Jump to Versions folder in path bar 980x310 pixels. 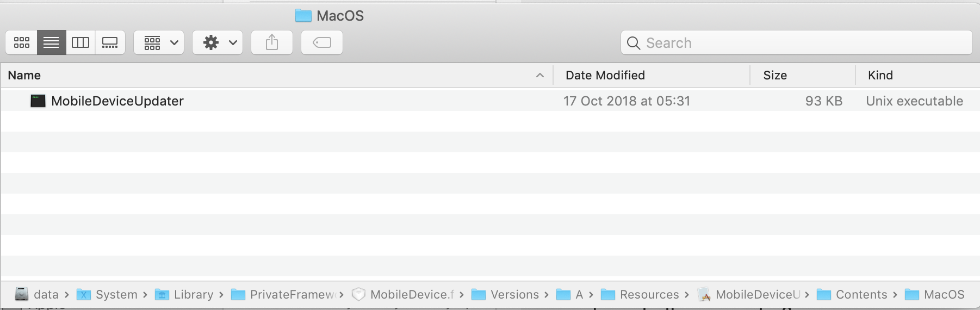pos(514,295)
